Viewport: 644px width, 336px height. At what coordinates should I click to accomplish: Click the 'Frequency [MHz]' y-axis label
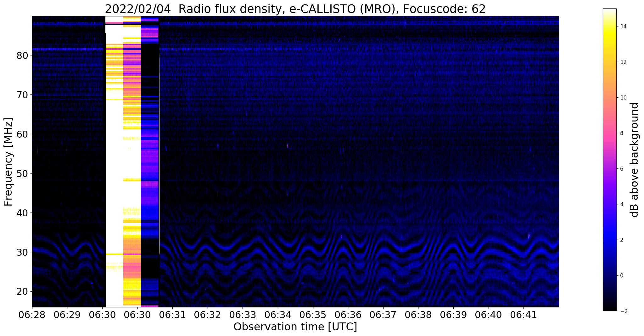[8, 162]
